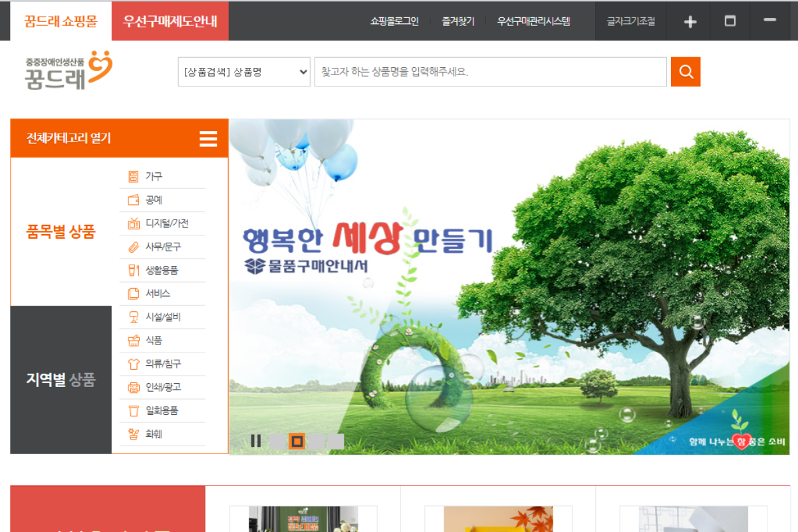Image resolution: width=798 pixels, height=532 pixels.
Task: Click the minus icon to shrink text
Action: click(x=770, y=21)
